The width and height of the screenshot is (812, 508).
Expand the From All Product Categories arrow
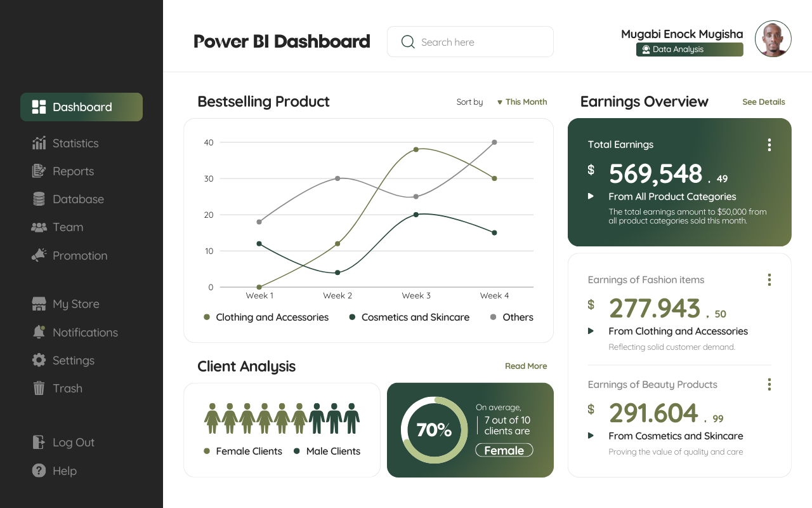(x=591, y=196)
